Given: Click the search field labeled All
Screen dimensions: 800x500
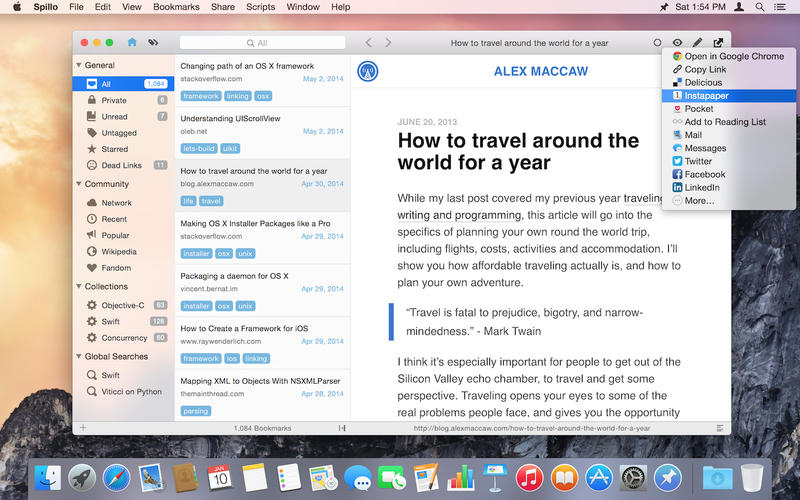Looking at the screenshot, I should coord(262,43).
